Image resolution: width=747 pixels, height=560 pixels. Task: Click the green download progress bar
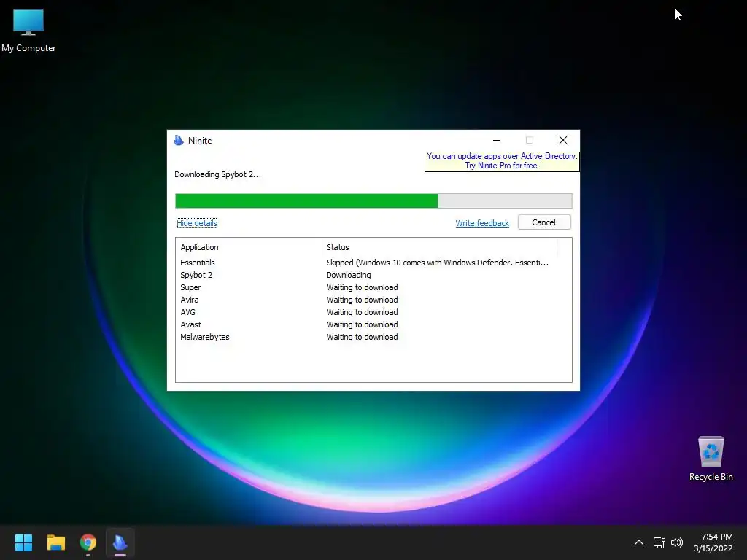373,201
